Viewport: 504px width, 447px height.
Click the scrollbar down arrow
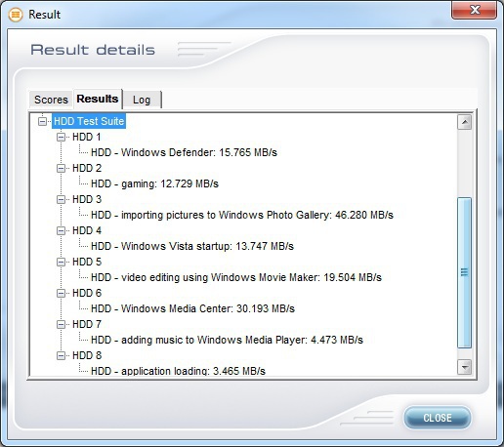464,367
